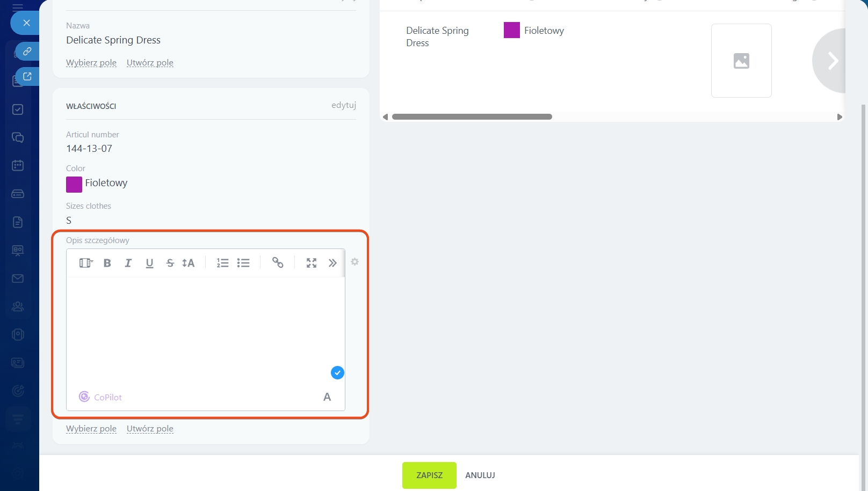The width and height of the screenshot is (868, 491).
Task: Click the grid's horizontal scrollbar thumb
Action: (x=472, y=117)
